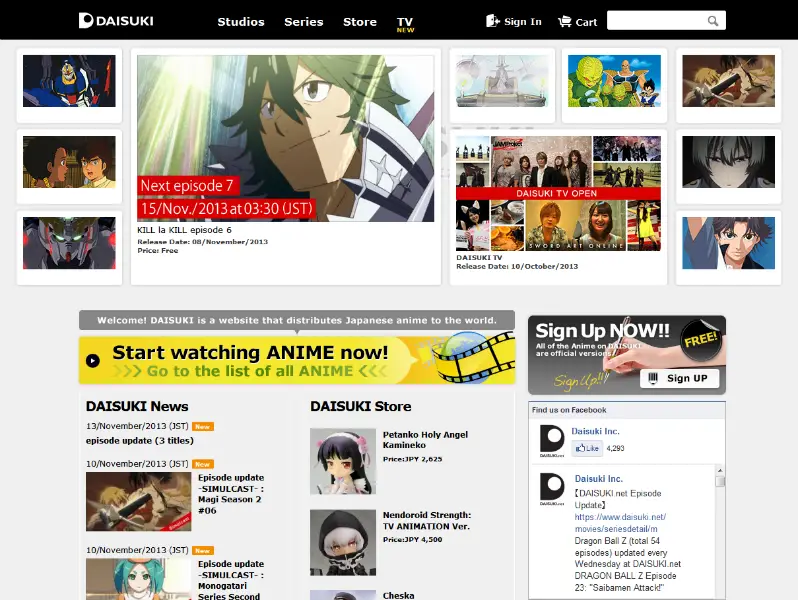Viewport: 798px width, 600px height.
Task: Click the Facebook like count 4,293
Action: click(615, 448)
